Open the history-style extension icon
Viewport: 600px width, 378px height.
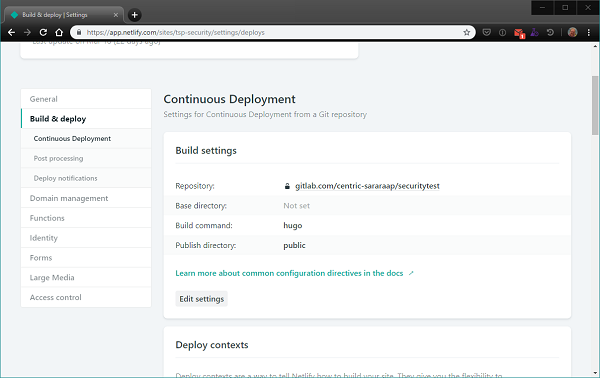point(550,33)
